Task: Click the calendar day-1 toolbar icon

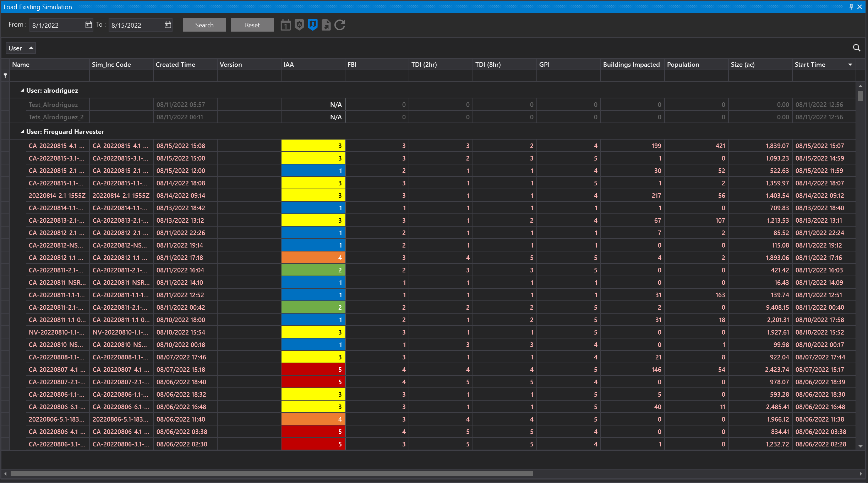Action: click(x=285, y=25)
